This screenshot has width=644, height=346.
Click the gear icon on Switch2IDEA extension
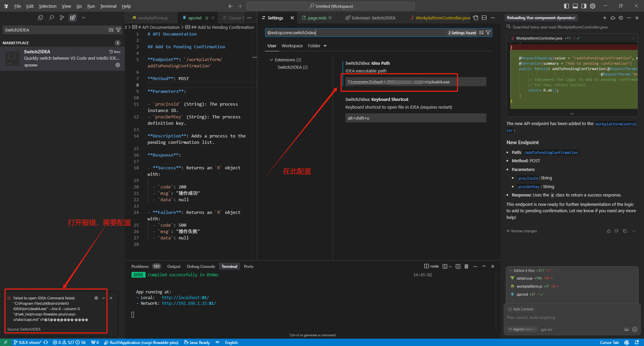point(118,65)
